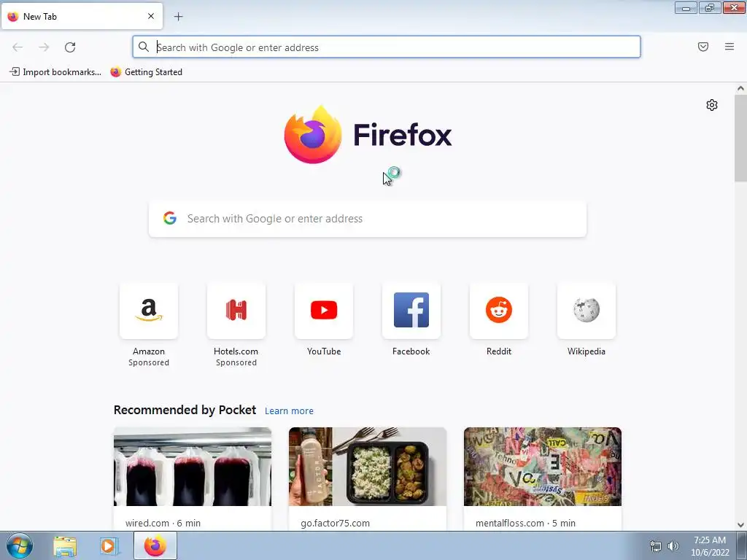Reload the current page

click(x=70, y=47)
